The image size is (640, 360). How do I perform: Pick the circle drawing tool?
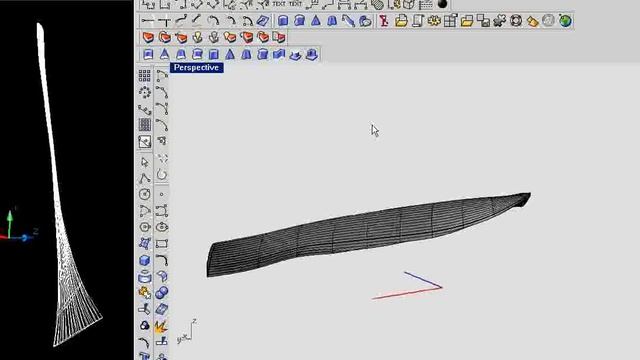(x=144, y=194)
